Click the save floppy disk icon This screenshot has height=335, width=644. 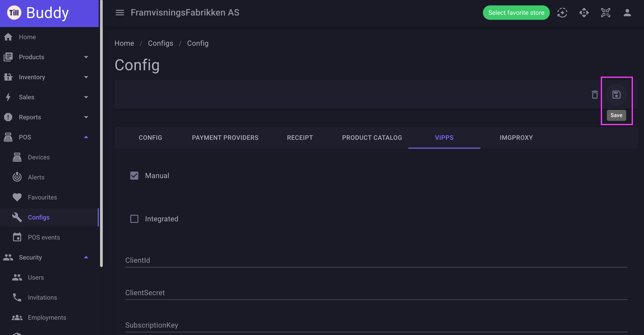pyautogui.click(x=617, y=95)
